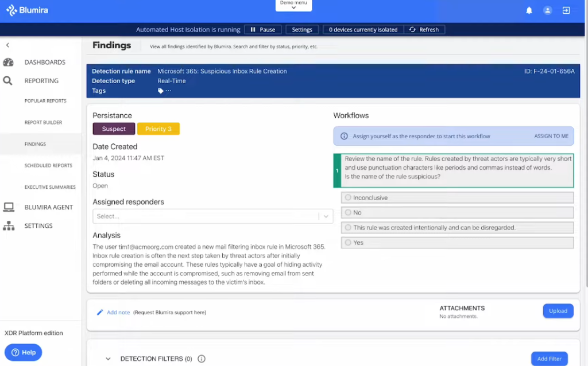Click 'No attachments.' text
This screenshot has height=366, width=588.
(x=458, y=317)
